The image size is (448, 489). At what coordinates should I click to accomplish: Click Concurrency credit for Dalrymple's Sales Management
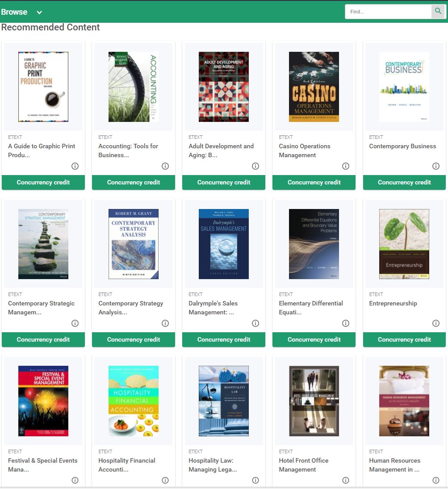(x=224, y=339)
